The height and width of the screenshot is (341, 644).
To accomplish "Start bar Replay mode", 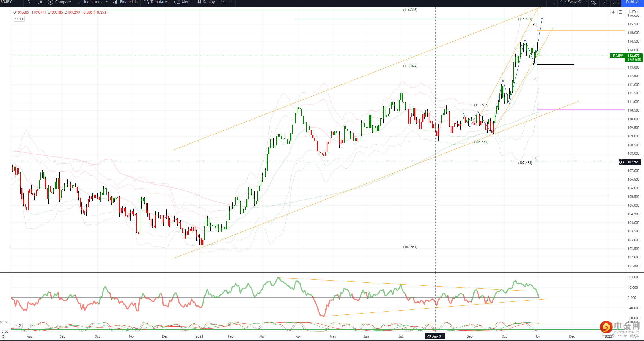I will click(206, 2).
